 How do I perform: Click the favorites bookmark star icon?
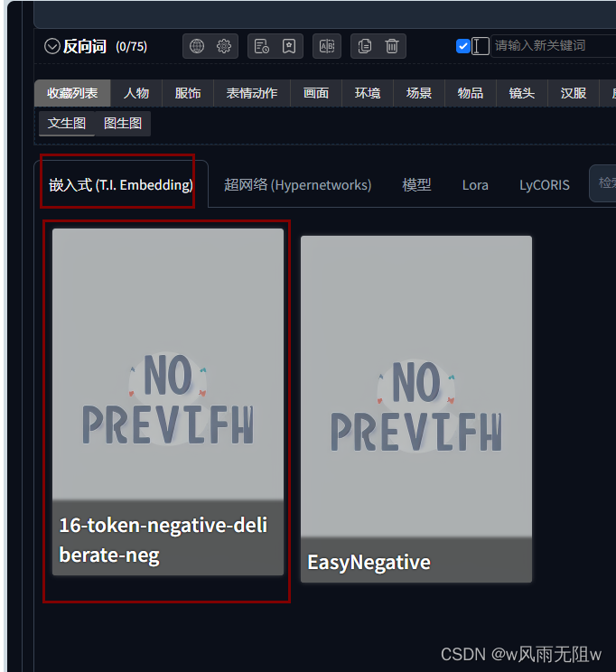(289, 46)
